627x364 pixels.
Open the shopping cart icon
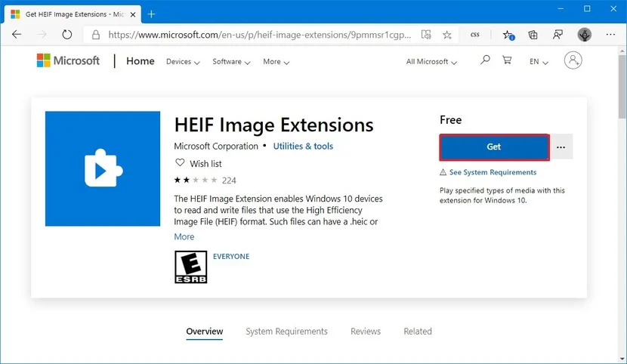coord(507,60)
